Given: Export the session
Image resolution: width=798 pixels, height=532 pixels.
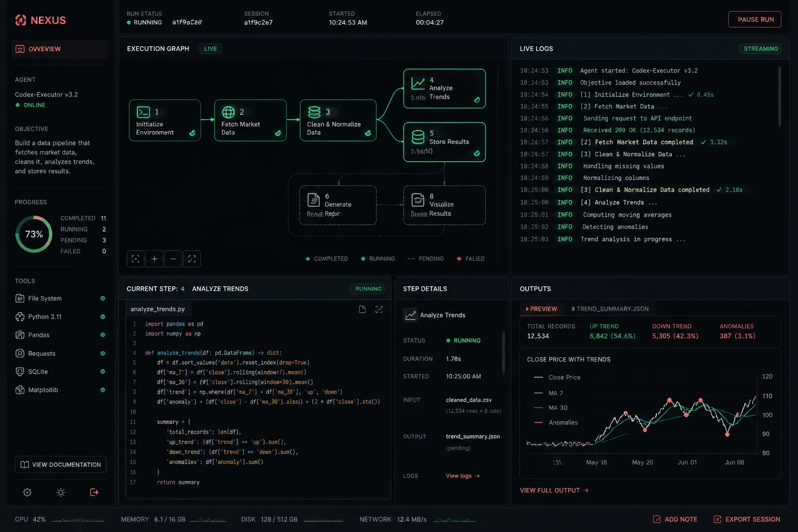Looking at the screenshot, I should point(747,519).
